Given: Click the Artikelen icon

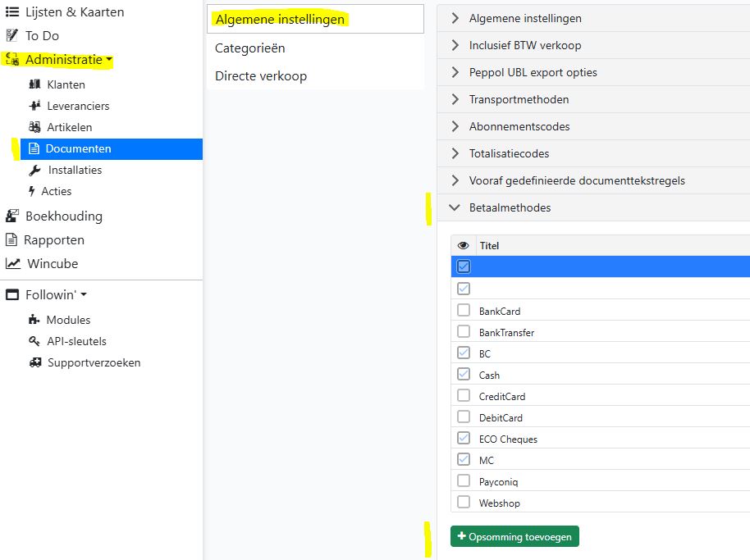Looking at the screenshot, I should [x=34, y=127].
